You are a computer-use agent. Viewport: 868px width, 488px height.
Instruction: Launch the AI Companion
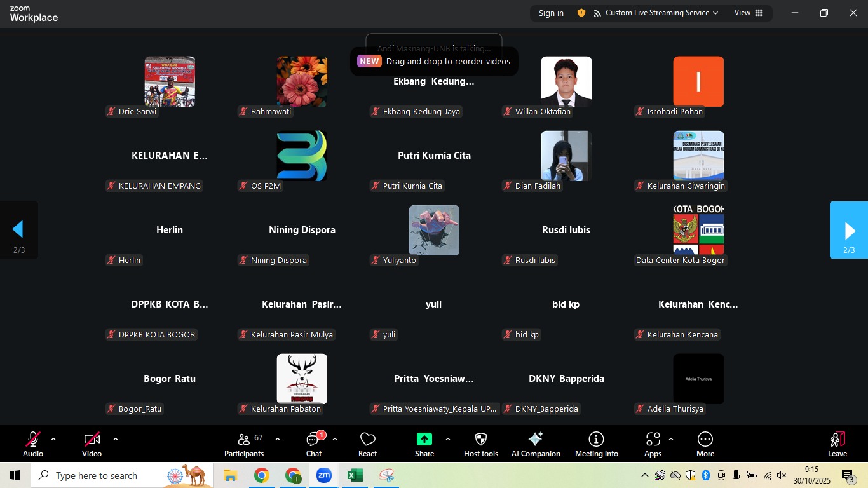(536, 444)
